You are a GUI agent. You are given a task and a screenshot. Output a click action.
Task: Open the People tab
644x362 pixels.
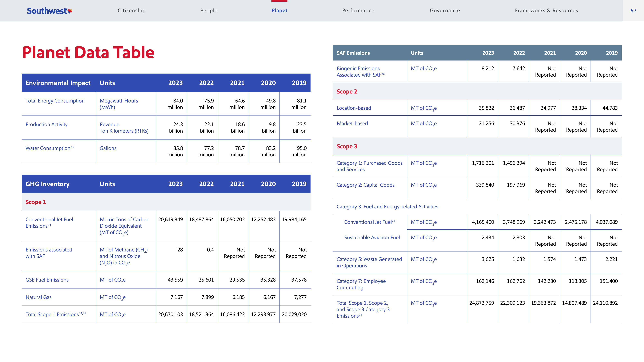coord(209,10)
